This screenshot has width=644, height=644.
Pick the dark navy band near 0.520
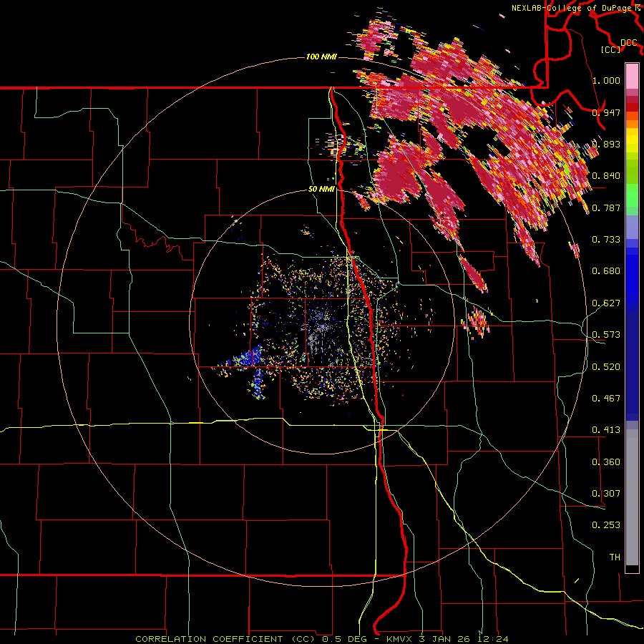point(632,366)
